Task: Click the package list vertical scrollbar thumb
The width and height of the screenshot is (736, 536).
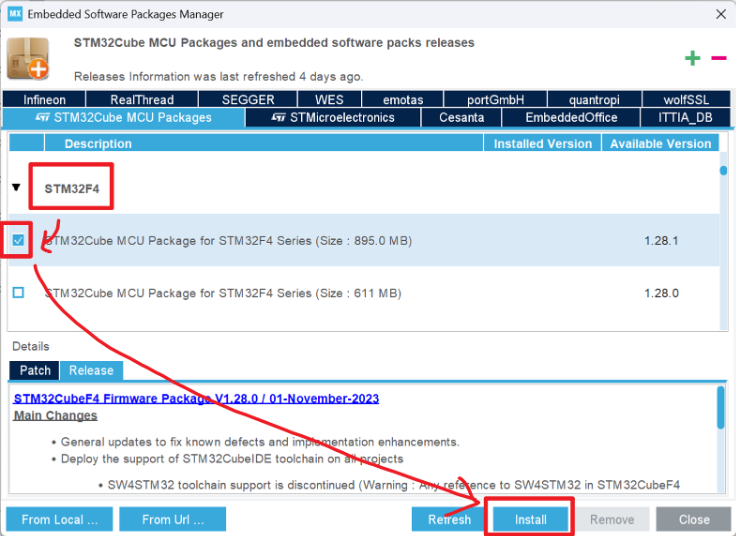Action: click(723, 170)
